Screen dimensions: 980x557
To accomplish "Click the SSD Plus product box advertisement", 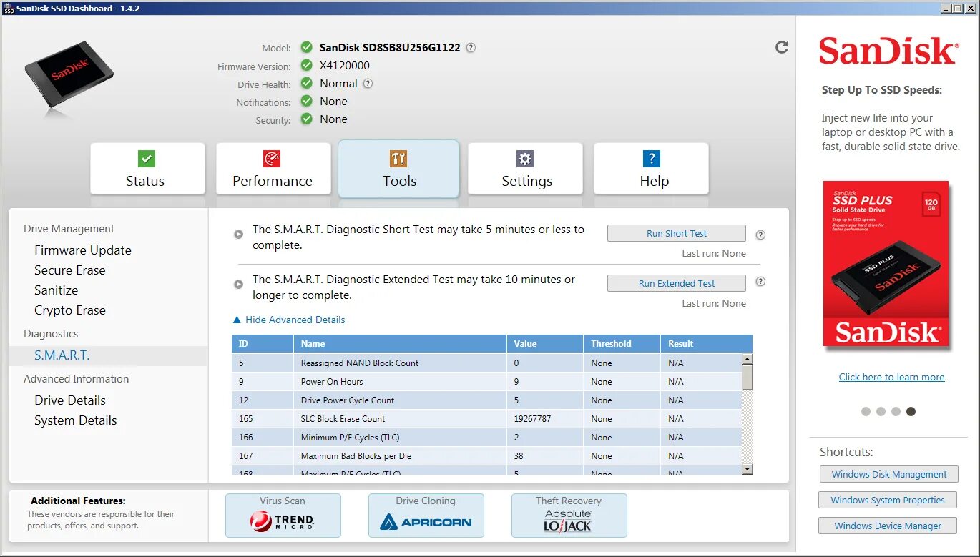I will click(x=886, y=264).
